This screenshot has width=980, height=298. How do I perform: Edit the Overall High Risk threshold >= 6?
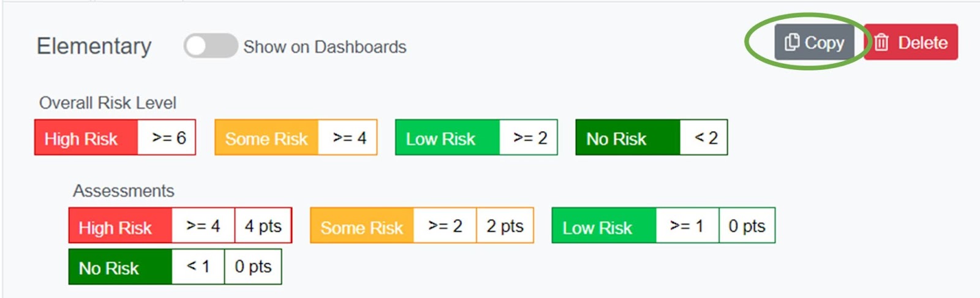pyautogui.click(x=167, y=138)
